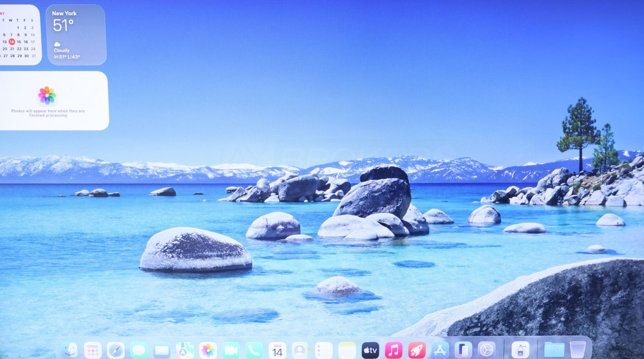This screenshot has width=644, height=359.
Task: Launch Safari from the dock
Action: [x=116, y=350]
